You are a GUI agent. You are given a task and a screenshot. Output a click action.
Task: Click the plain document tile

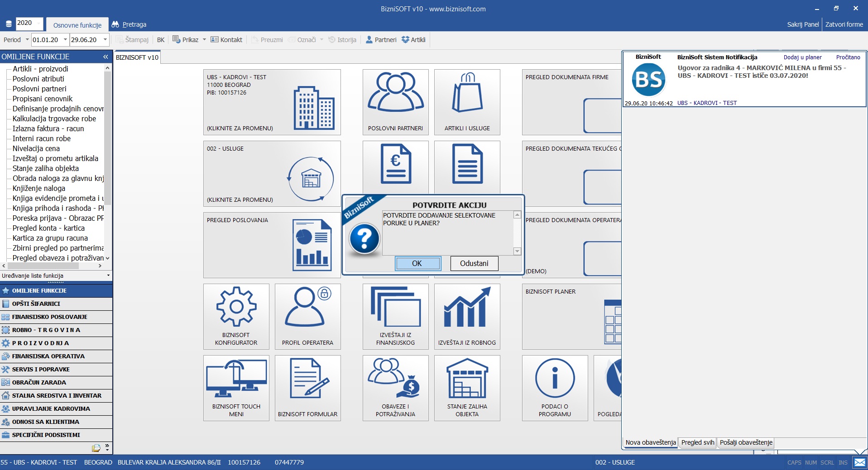[467, 167]
